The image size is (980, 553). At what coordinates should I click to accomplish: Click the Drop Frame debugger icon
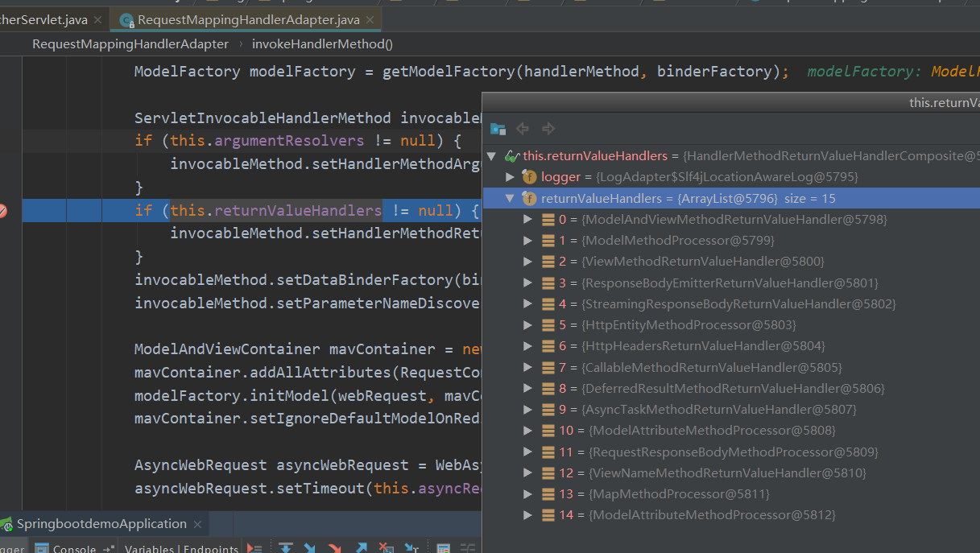[x=387, y=548]
